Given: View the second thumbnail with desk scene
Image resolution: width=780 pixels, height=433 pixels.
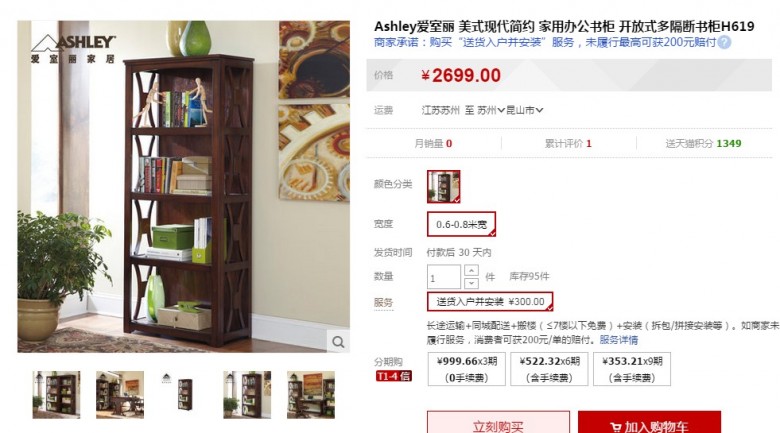Looking at the screenshot, I should pos(120,395).
